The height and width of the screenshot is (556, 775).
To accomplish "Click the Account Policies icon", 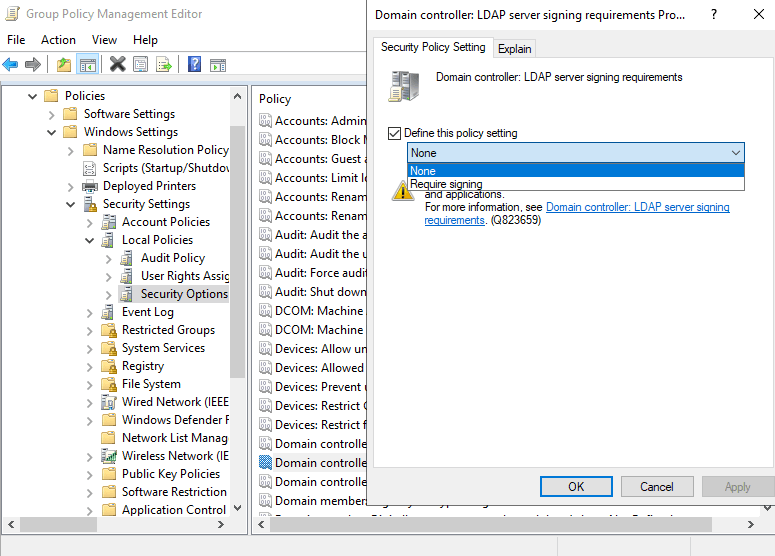I will [108, 222].
